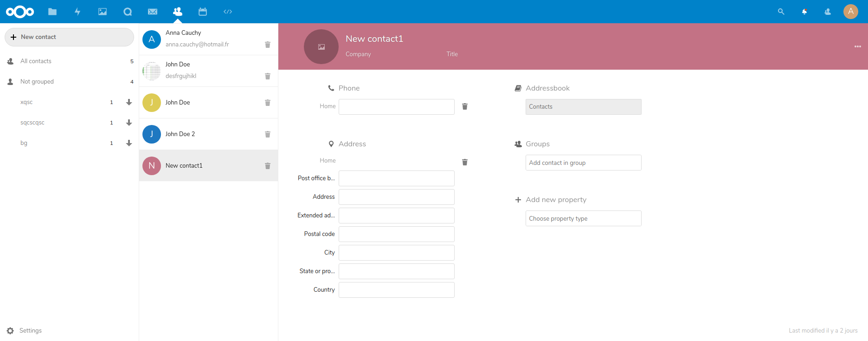Viewport: 868px width, 341px height.
Task: Open the Calendar app icon
Action: point(203,12)
